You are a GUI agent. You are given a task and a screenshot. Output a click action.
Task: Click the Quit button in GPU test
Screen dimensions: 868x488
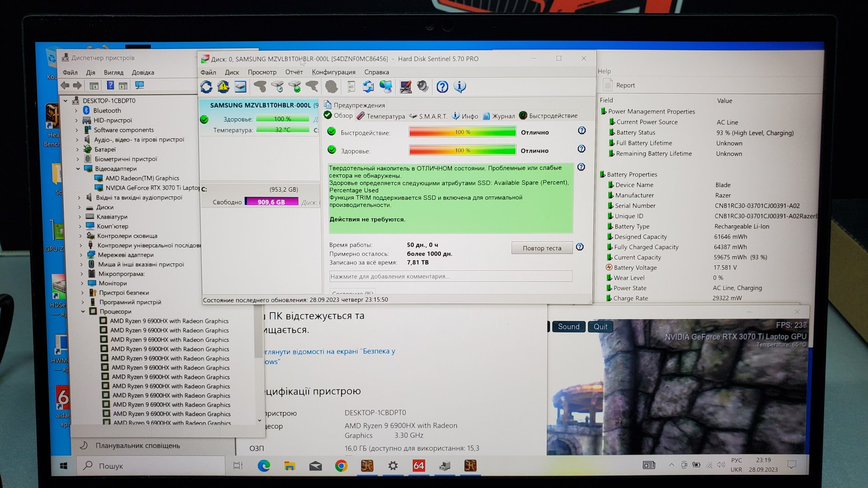point(600,327)
